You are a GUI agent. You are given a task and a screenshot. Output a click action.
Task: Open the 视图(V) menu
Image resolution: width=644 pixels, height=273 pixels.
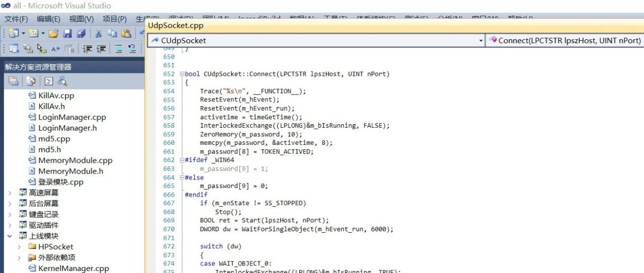click(82, 19)
